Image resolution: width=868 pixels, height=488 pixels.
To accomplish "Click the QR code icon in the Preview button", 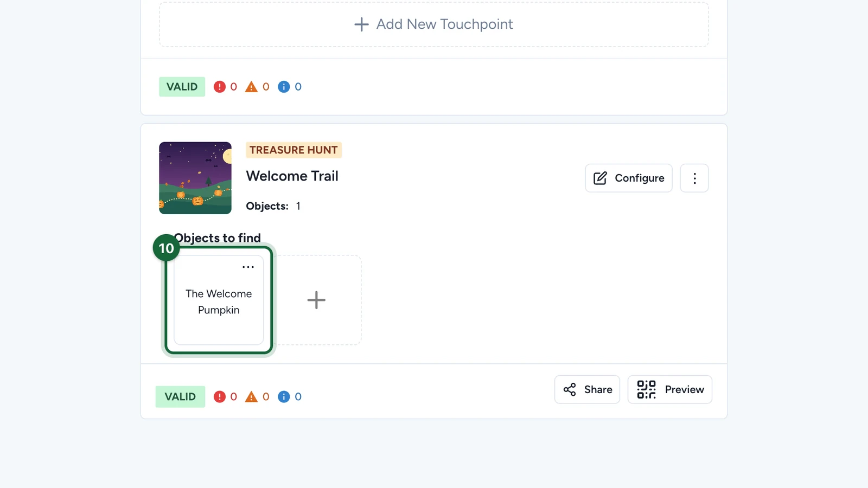I will coord(646,389).
